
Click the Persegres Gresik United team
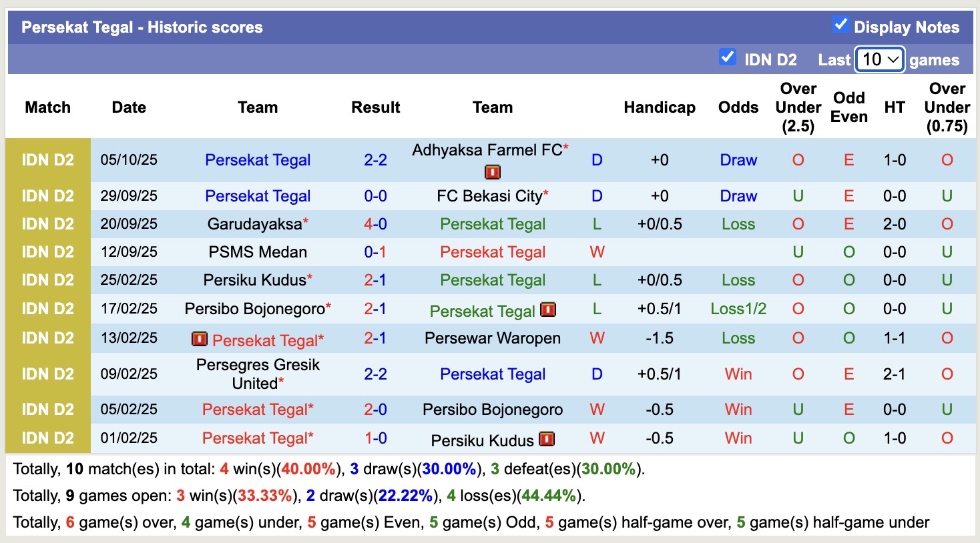pyautogui.click(x=258, y=374)
